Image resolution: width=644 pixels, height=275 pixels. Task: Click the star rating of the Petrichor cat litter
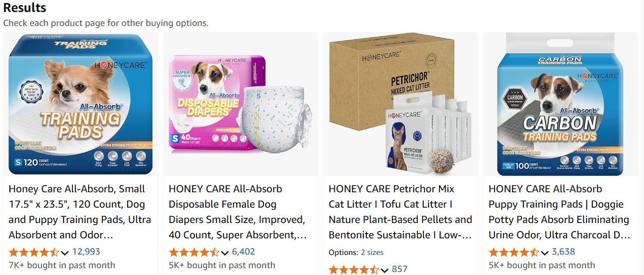click(354, 269)
